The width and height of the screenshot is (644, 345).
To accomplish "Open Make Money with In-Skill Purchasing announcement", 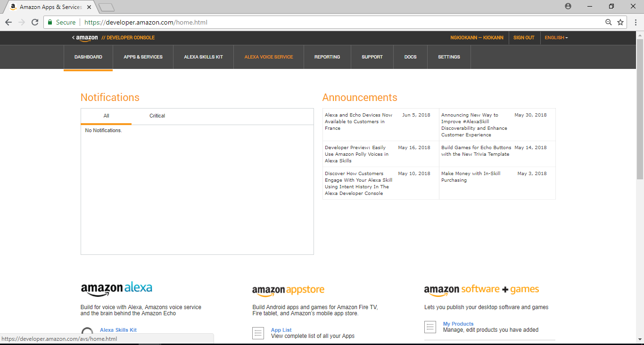I will [x=471, y=177].
